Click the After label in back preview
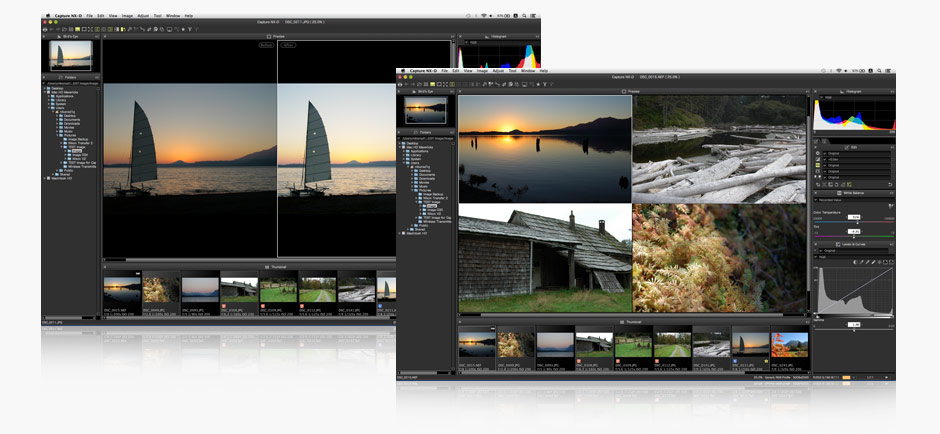The image size is (940, 434). point(288,45)
